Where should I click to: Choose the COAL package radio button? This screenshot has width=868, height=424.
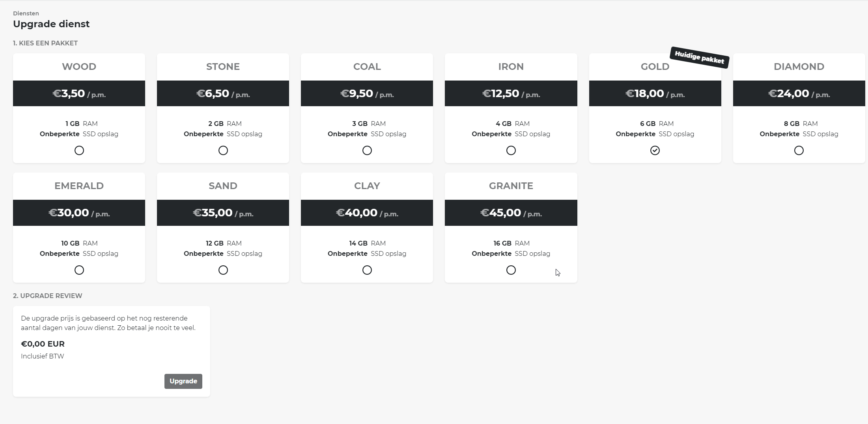pos(367,150)
